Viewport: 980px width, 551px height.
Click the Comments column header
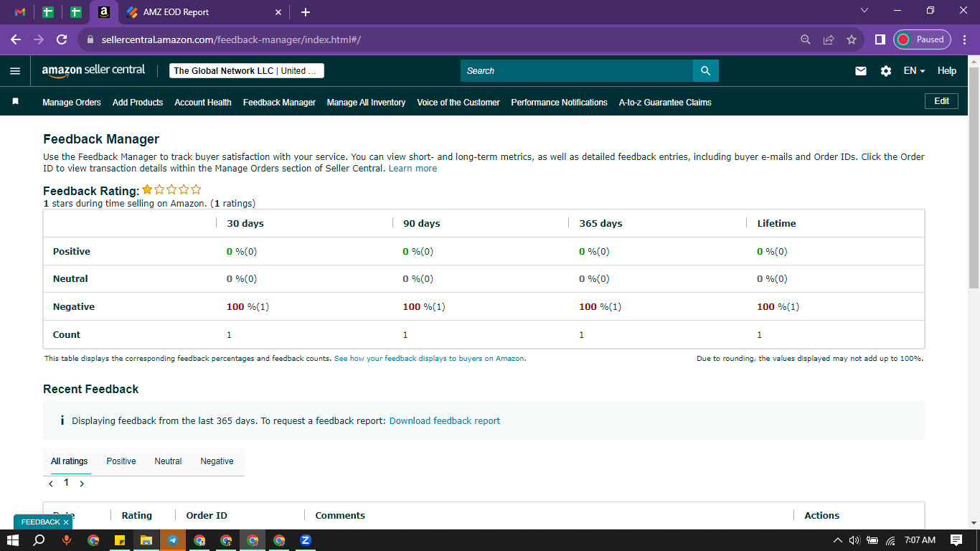[340, 516]
